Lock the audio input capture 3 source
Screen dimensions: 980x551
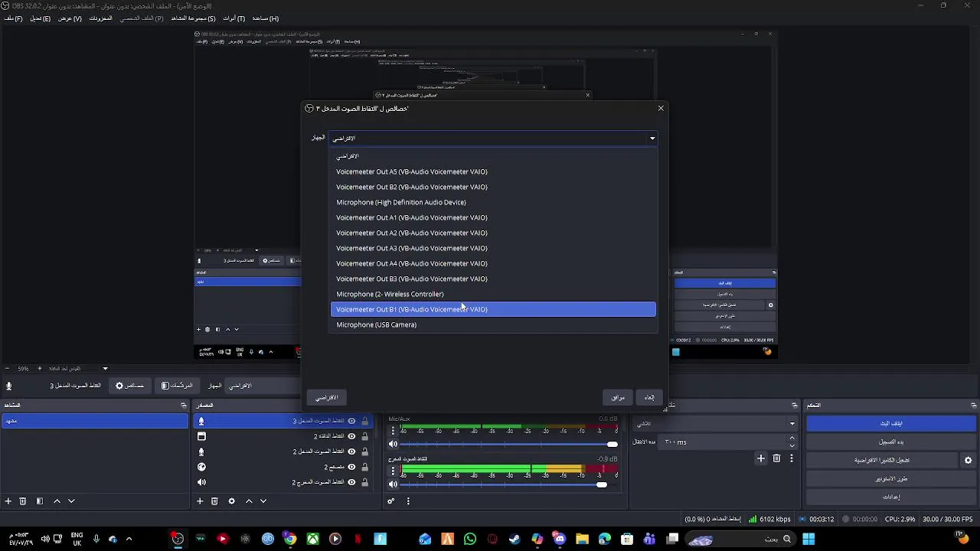pyautogui.click(x=365, y=421)
